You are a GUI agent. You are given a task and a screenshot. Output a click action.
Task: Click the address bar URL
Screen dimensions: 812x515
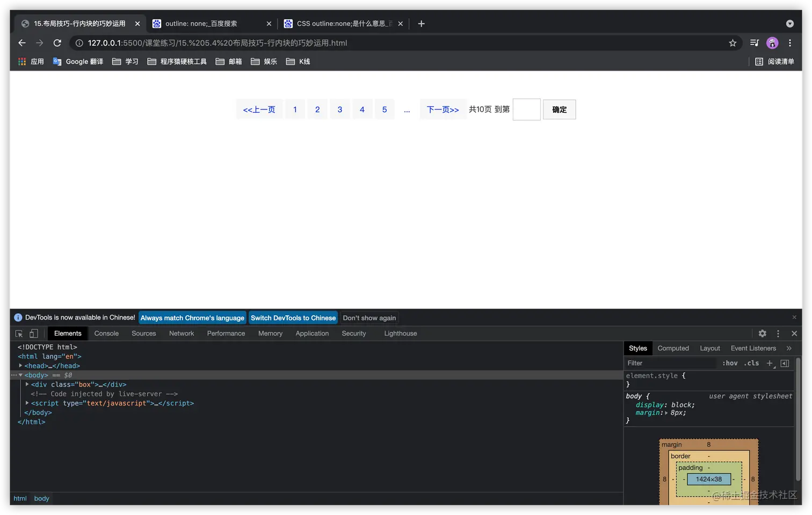click(218, 43)
